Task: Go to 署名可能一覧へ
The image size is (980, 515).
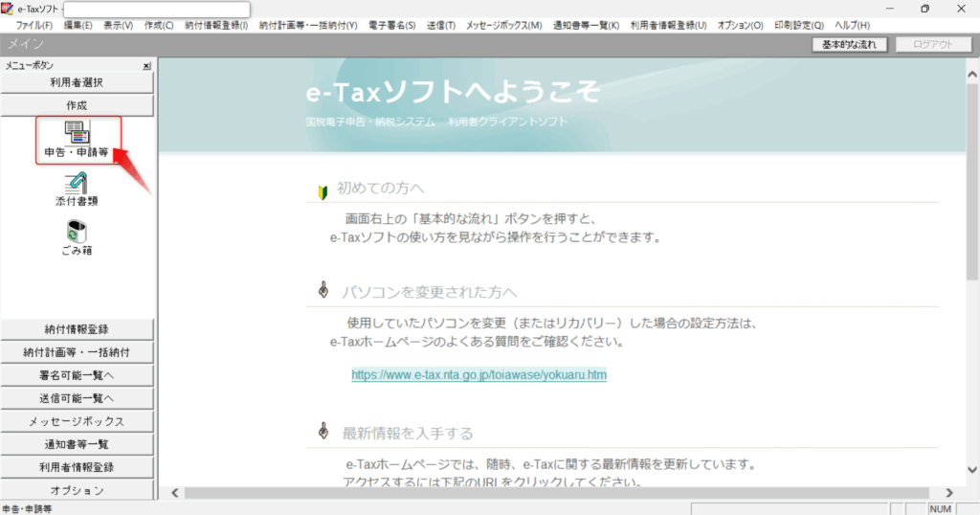Action: click(x=77, y=375)
